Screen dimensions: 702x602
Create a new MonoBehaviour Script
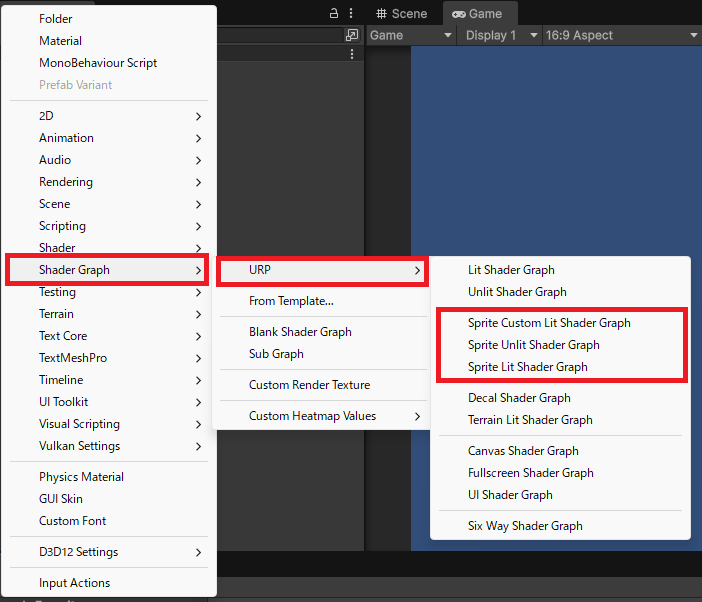(97, 63)
